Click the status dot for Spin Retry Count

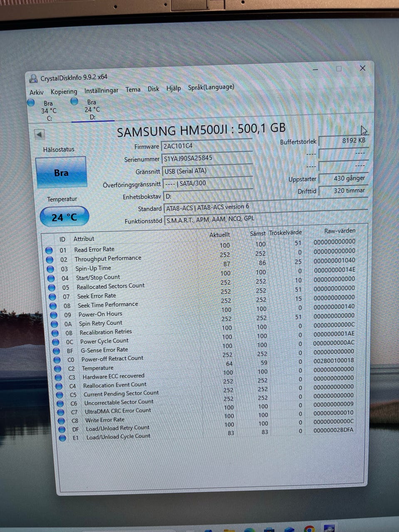(54, 324)
